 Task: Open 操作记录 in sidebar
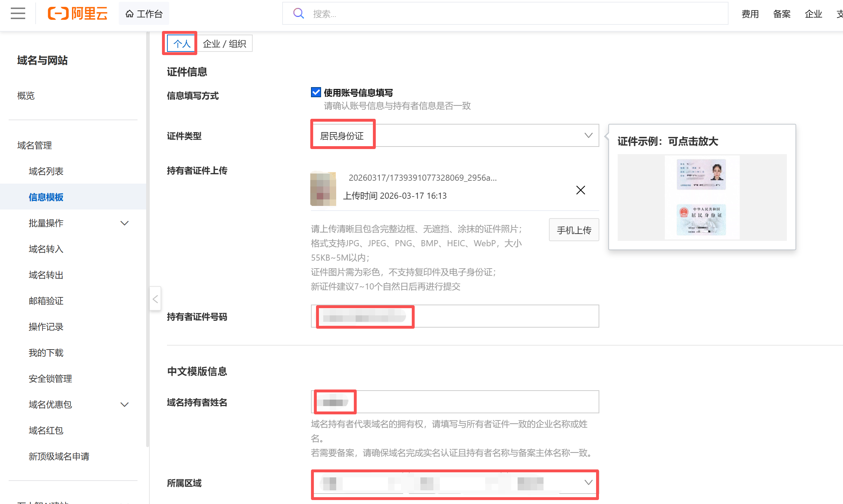(x=46, y=327)
